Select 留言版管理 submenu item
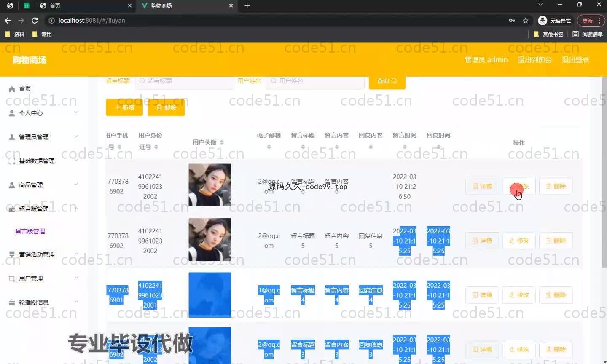This screenshot has height=364, width=607. pos(30,231)
